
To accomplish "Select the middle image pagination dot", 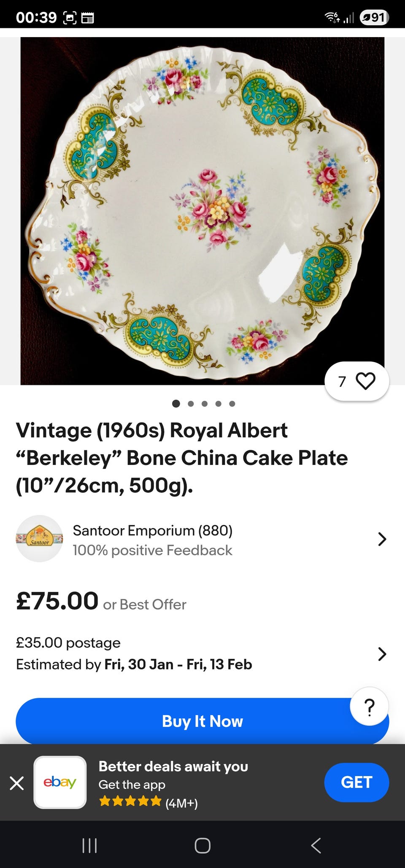I will point(205,404).
